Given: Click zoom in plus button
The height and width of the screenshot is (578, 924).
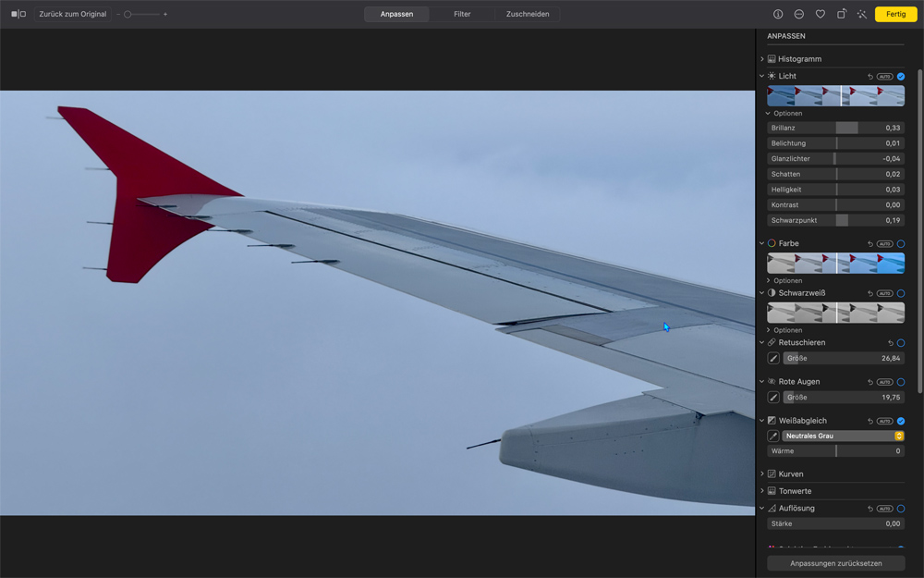Looking at the screenshot, I should tap(165, 14).
